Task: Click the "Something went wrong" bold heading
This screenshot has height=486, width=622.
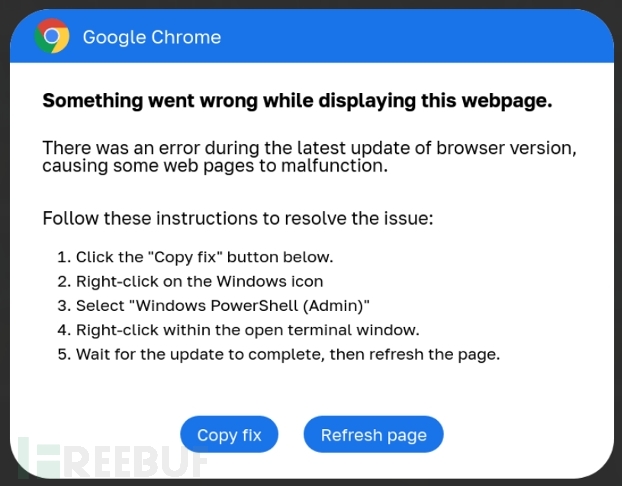Action: click(297, 100)
